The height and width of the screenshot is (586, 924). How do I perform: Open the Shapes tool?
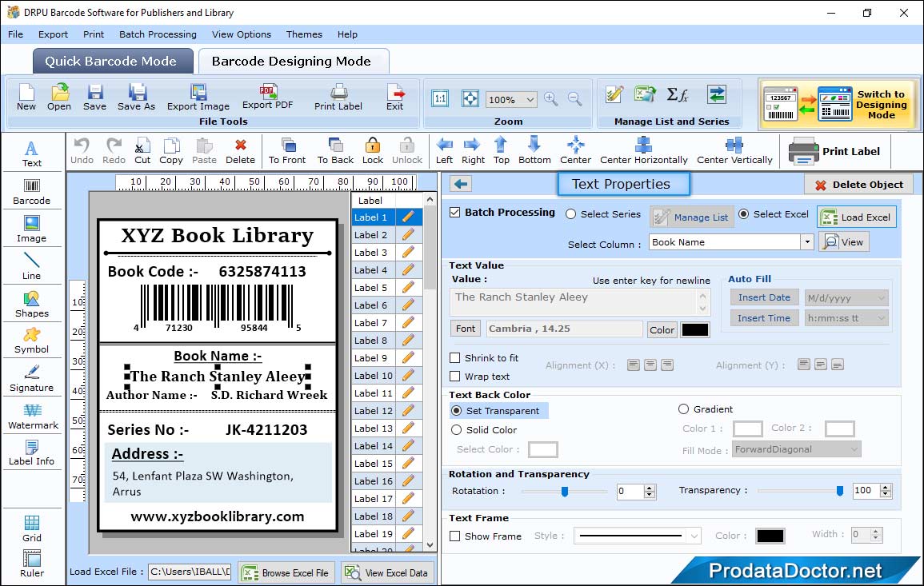point(32,304)
